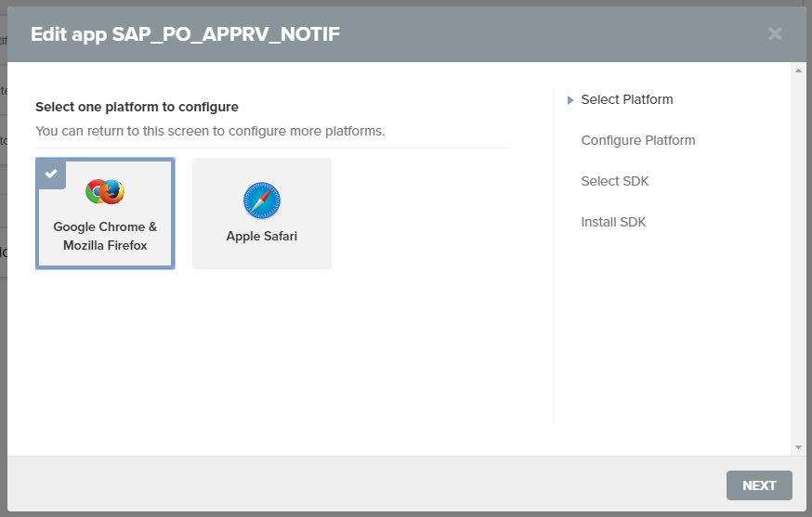Screen dimensions: 812x517
Task: Select the Google Chrome & Mozilla Firefox label
Action: [x=105, y=236]
